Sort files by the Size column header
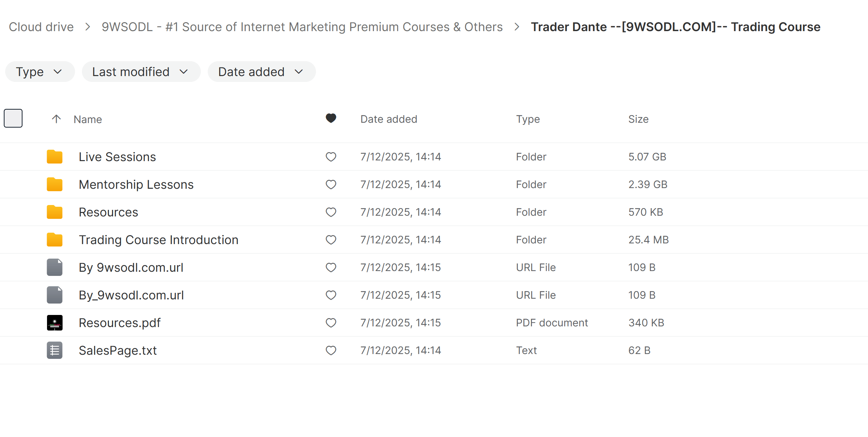This screenshot has width=868, height=437. 638,119
